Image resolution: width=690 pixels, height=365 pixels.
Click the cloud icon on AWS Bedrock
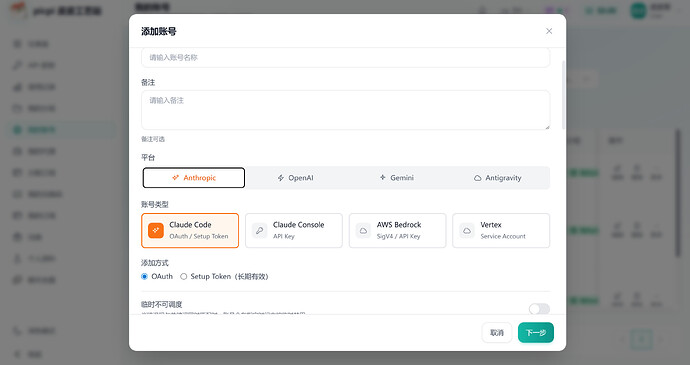point(363,230)
